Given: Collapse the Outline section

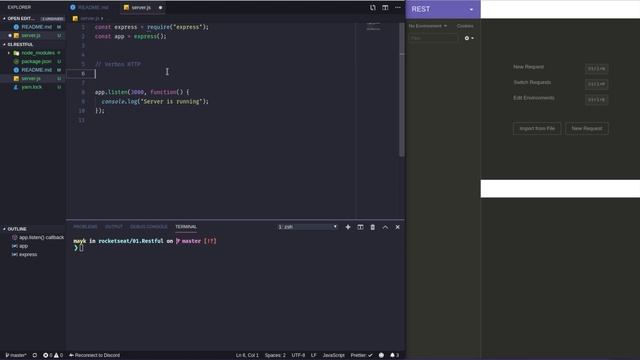Looking at the screenshot, I should point(16,229).
